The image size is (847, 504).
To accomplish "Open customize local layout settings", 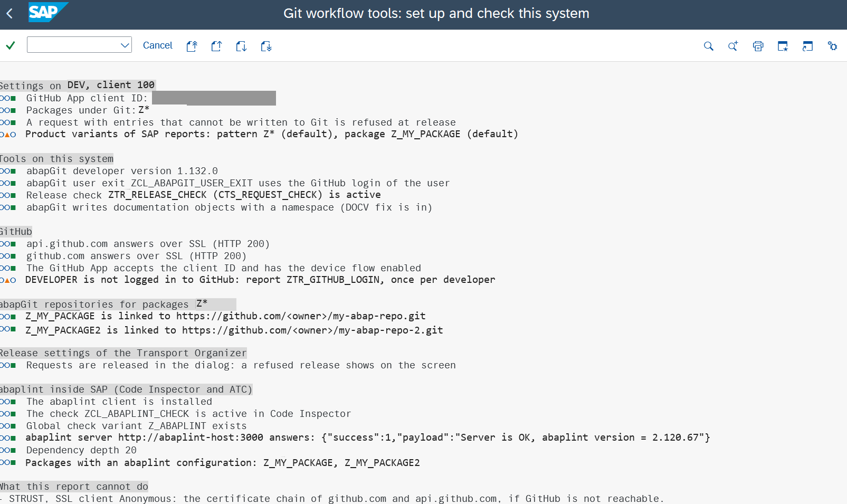I will pos(832,46).
